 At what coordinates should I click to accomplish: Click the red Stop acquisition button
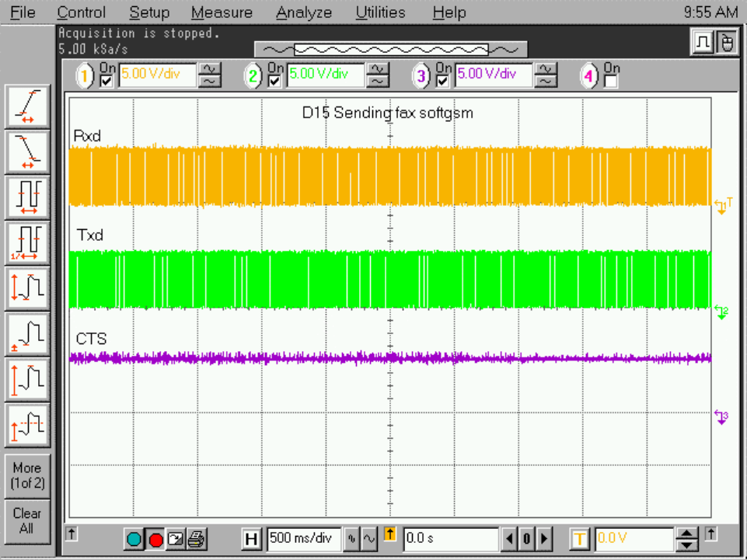coord(155,540)
